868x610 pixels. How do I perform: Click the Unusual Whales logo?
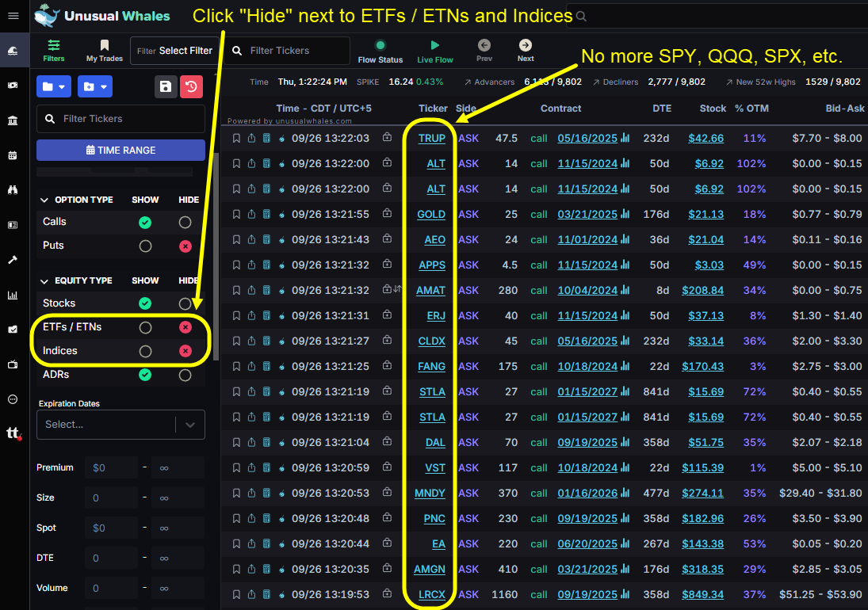coord(101,16)
